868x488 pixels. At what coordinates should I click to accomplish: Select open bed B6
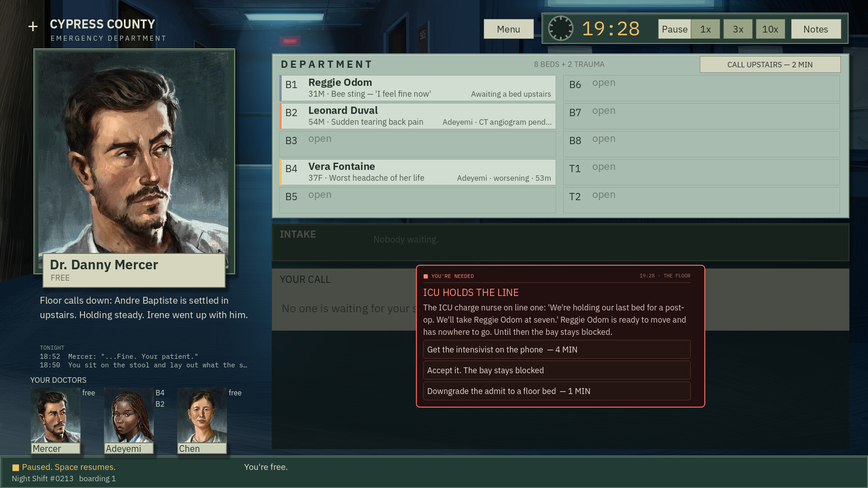click(702, 88)
